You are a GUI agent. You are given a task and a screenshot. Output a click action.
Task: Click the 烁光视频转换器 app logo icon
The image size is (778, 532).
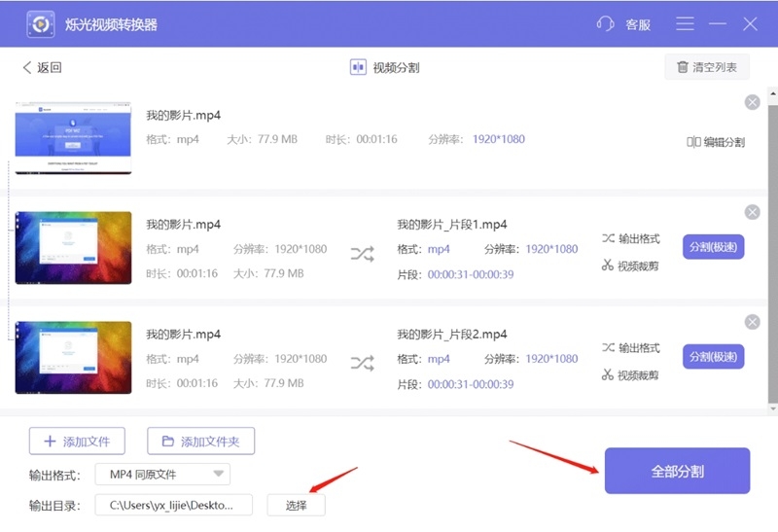(x=41, y=23)
